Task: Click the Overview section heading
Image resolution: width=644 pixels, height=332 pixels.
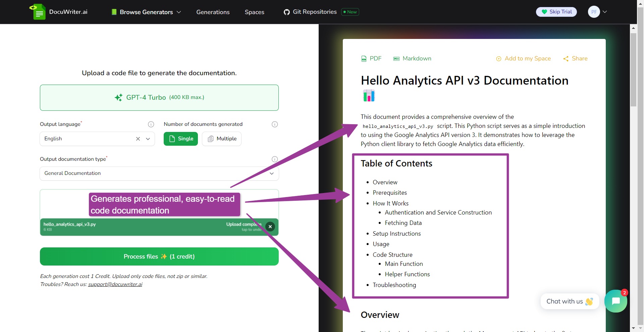Action: (x=380, y=315)
